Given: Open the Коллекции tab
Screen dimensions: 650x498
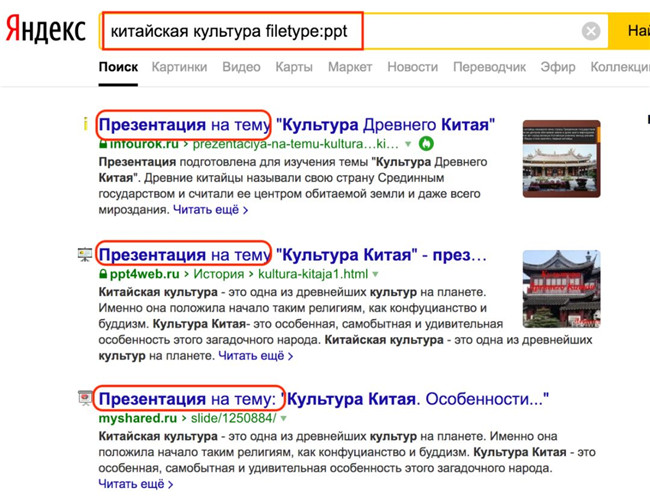Looking at the screenshot, I should click(x=620, y=67).
